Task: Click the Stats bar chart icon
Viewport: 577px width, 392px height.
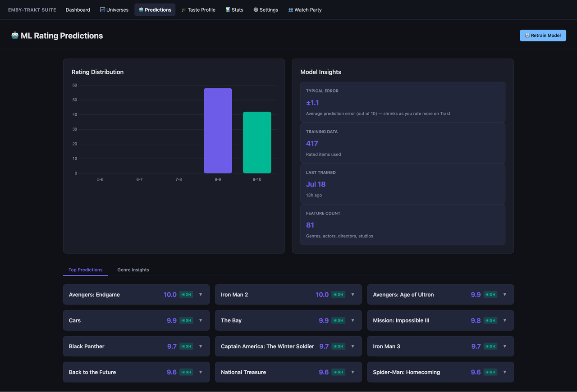Action: (228, 9)
